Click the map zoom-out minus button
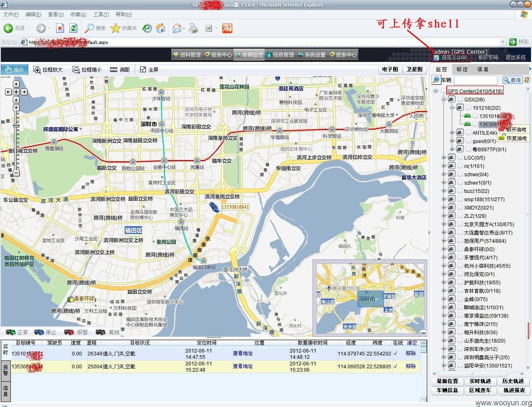Image resolution: width=532 pixels, height=407 pixels. pos(16,173)
